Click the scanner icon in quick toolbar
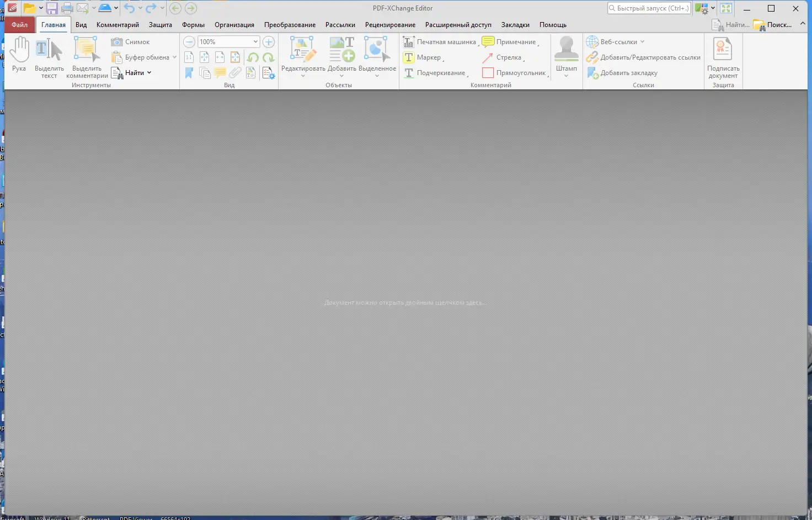This screenshot has height=520, width=812. [x=105, y=8]
